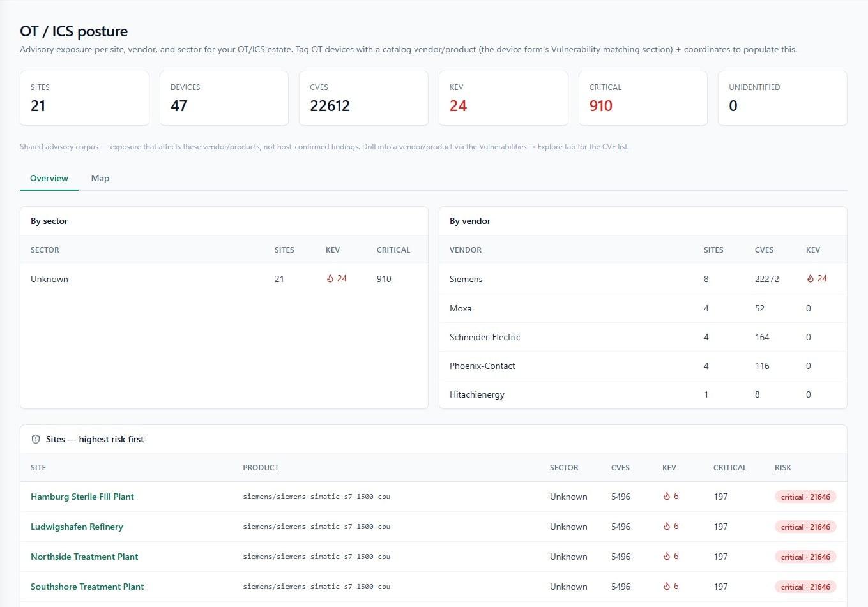Click critical count 910 in Unknown sector row
Viewport: 868px width, 607px height.
[x=384, y=279]
